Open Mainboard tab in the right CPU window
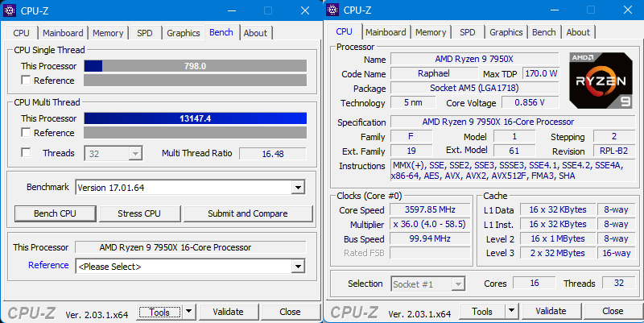This screenshot has height=323, width=644. tap(386, 32)
